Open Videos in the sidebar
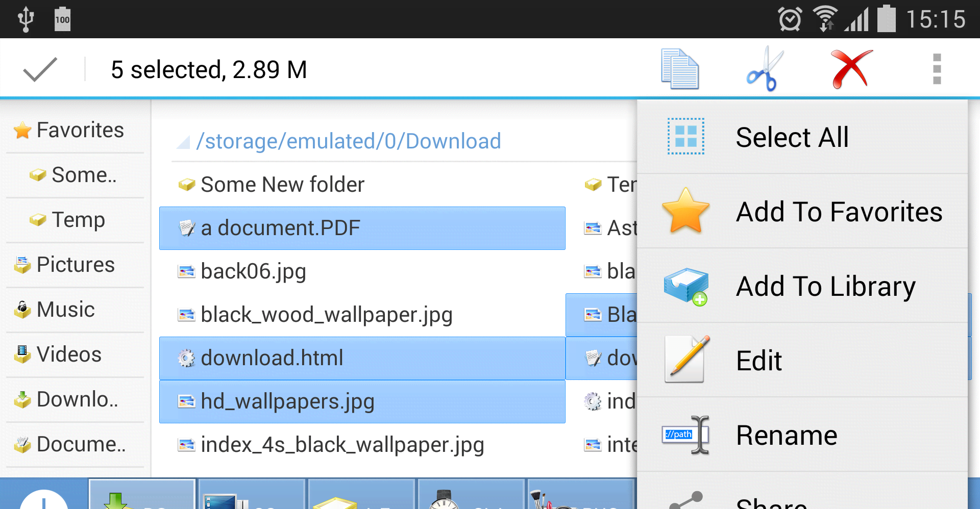Screen dimensions: 980x509 point(75,354)
